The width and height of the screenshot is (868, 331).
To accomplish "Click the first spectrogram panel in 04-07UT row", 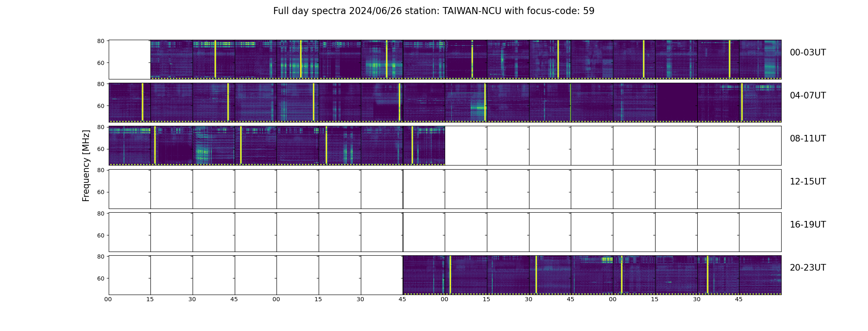I will coord(129,102).
